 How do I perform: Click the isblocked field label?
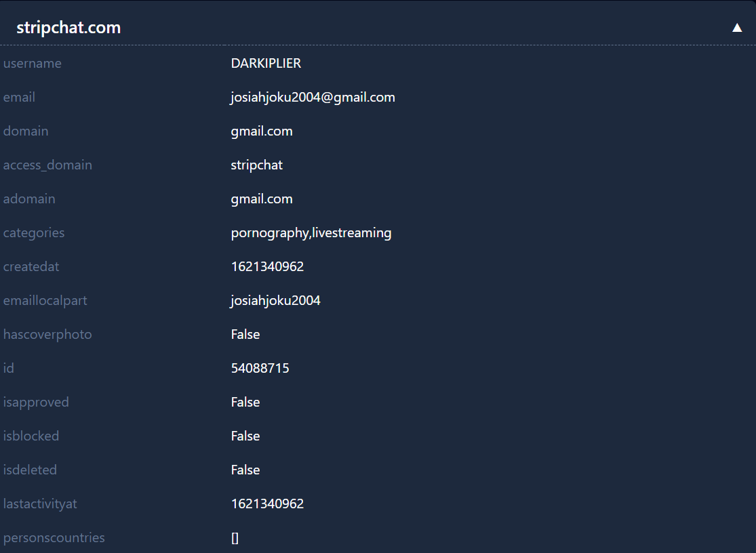(31, 436)
